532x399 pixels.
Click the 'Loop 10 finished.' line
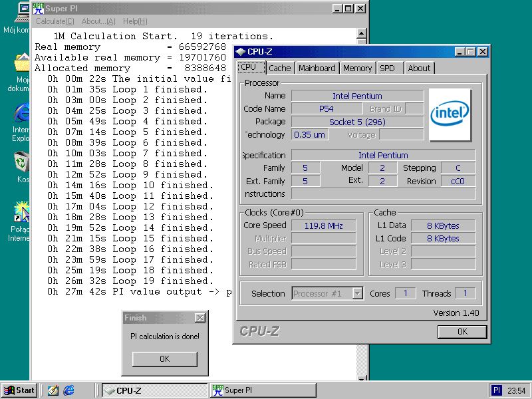pos(130,186)
